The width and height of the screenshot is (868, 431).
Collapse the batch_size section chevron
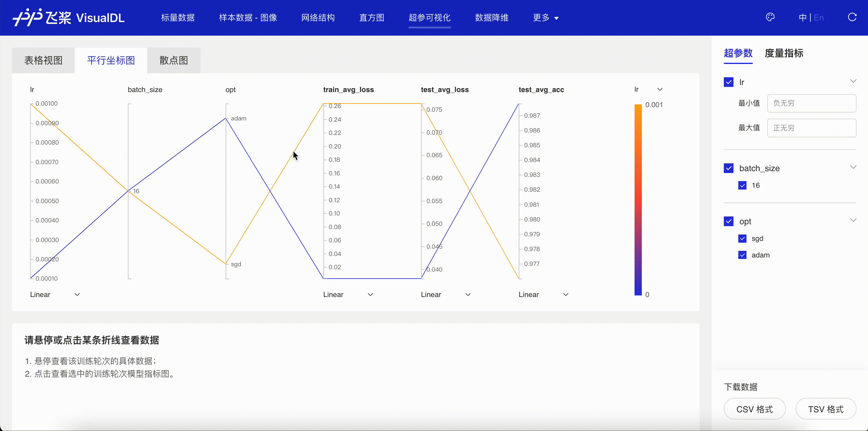point(853,167)
